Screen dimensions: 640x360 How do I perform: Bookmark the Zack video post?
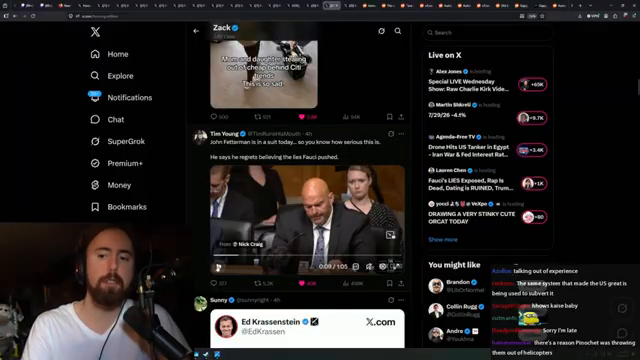[x=389, y=117]
